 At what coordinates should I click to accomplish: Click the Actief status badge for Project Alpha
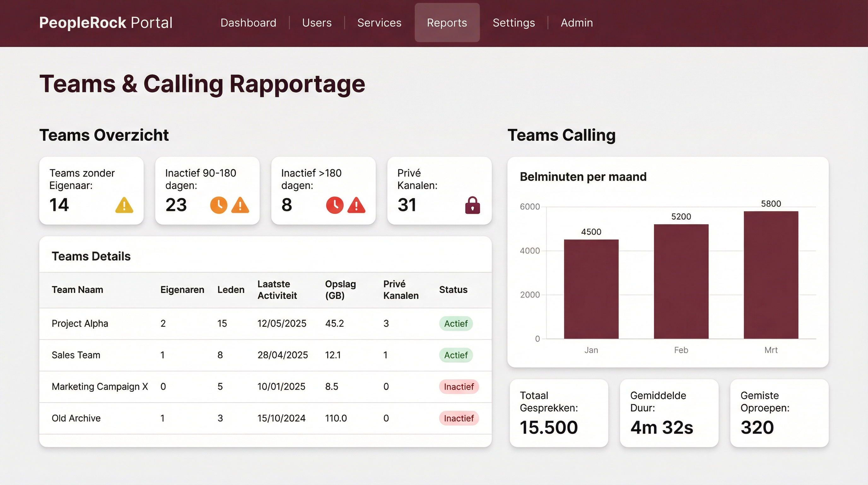[x=455, y=323]
